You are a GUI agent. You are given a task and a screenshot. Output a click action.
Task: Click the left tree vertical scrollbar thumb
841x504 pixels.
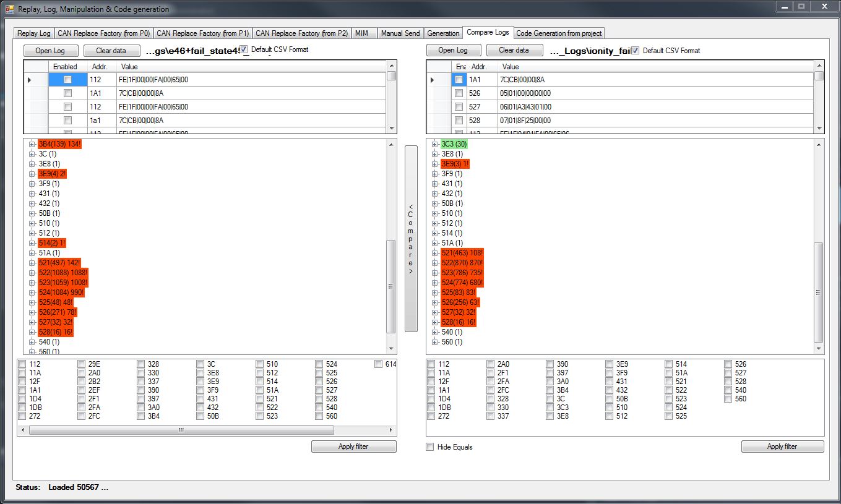click(390, 286)
